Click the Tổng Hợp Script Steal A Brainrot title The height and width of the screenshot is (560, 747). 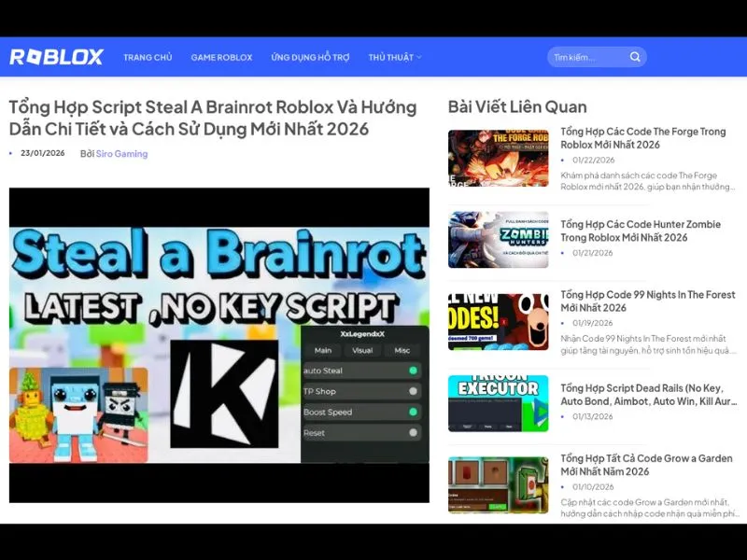click(213, 118)
